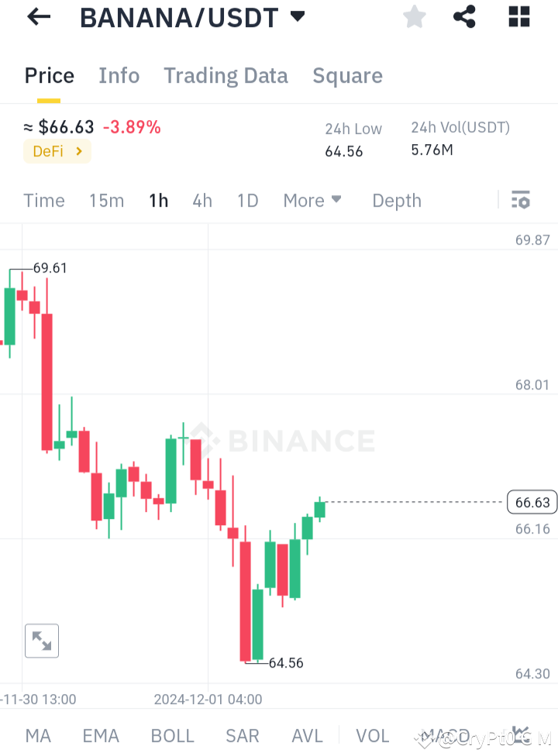Open the BANANA/USDT pair selector dropdown

click(194, 17)
